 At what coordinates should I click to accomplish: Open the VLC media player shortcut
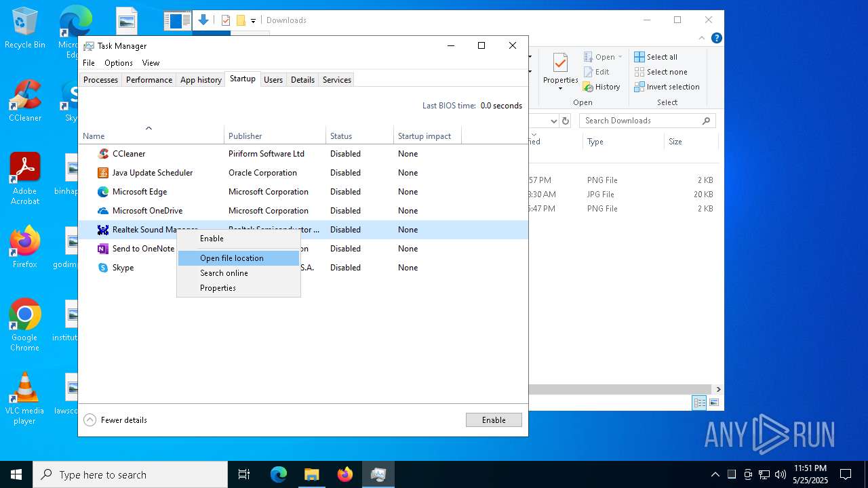click(x=25, y=399)
